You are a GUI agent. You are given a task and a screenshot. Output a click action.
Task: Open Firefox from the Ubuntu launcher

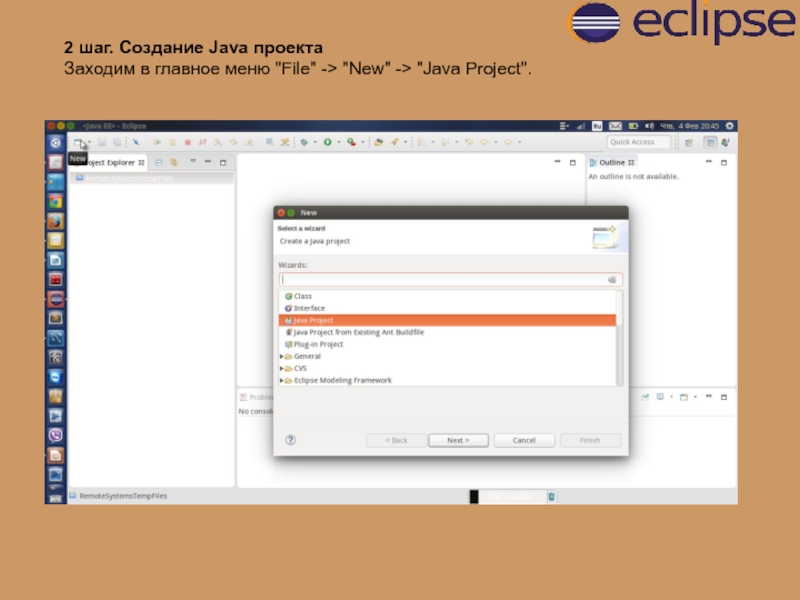(56, 221)
